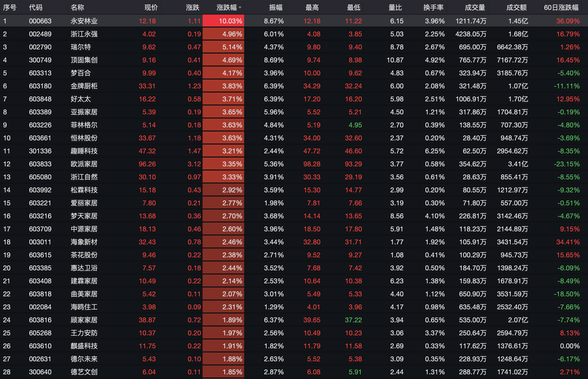Click the 成交额 column header

click(516, 8)
